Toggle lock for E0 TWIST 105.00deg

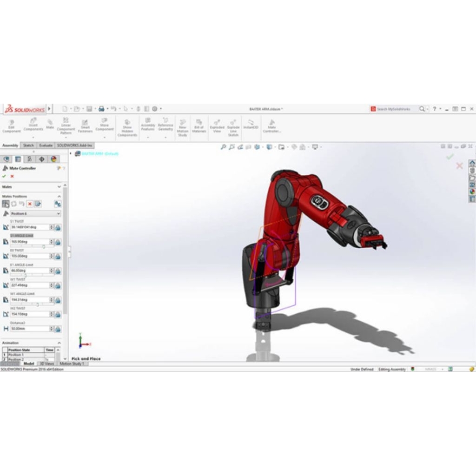click(x=58, y=257)
